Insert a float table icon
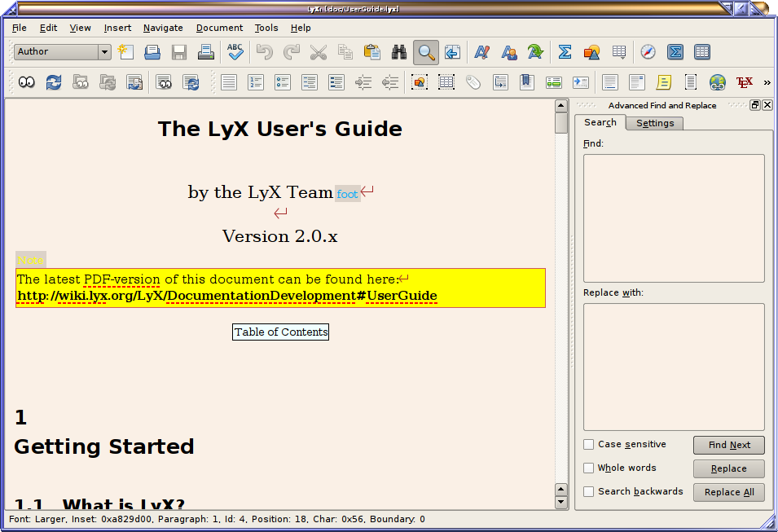 click(446, 82)
